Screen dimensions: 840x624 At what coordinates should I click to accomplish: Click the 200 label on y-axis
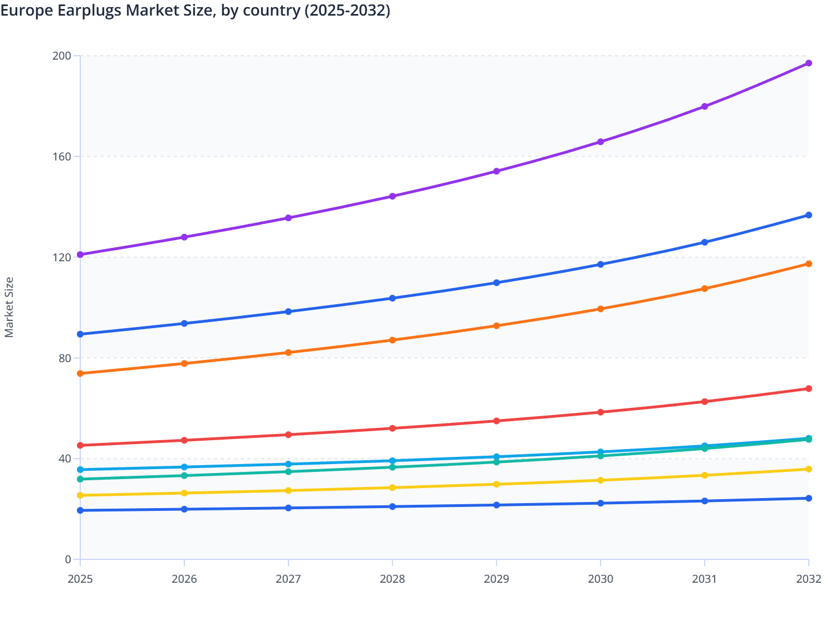pos(63,55)
